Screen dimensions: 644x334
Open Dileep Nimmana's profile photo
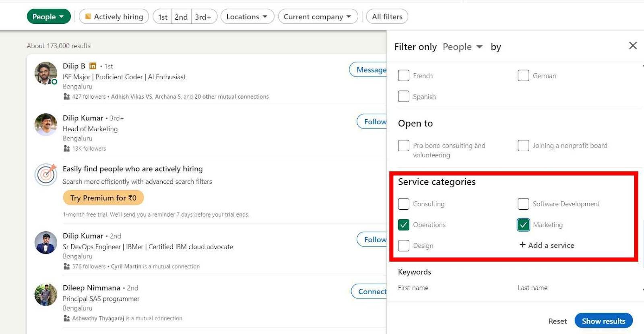point(46,295)
